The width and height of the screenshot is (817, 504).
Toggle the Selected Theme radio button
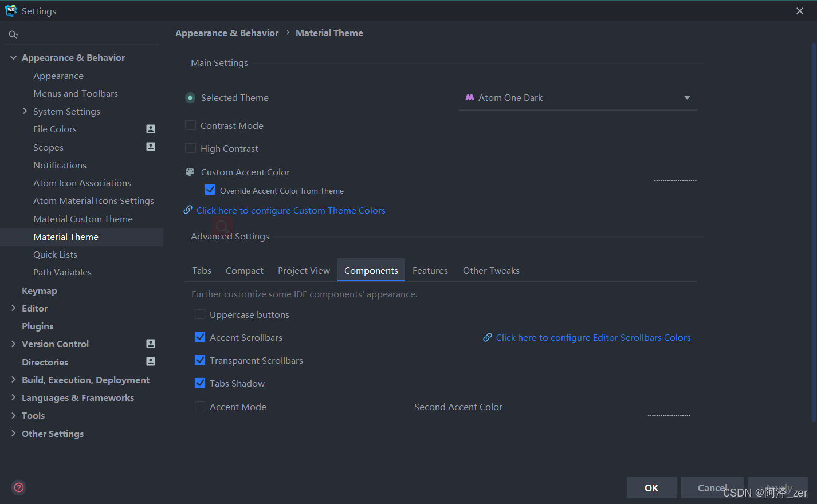tap(190, 98)
